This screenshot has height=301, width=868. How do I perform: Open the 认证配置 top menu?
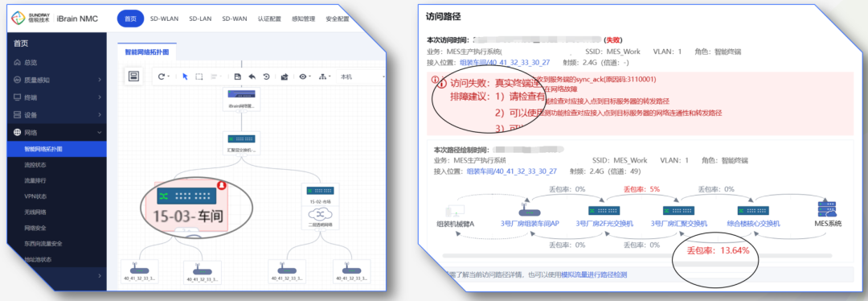268,19
